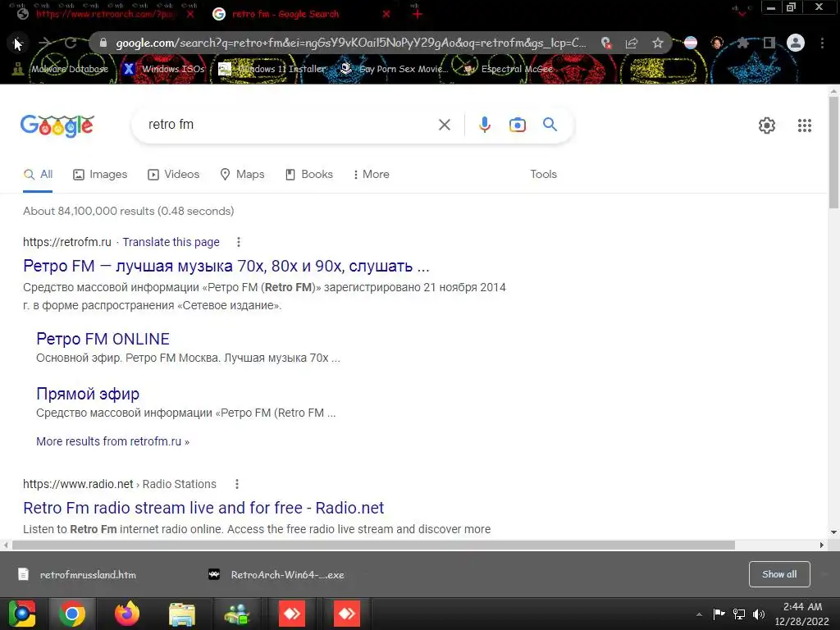Image resolution: width=840 pixels, height=630 pixels.
Task: Switch to the Videos tab
Action: point(174,175)
